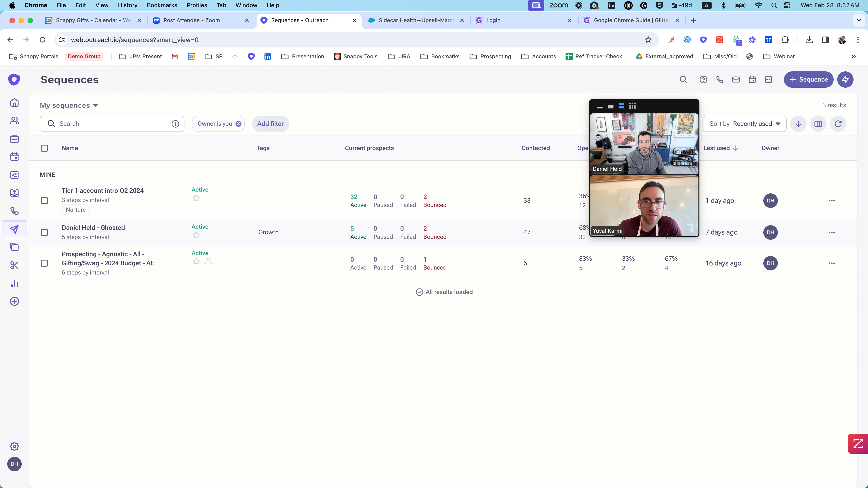Open the help question mark icon
Screen dimensions: 868x488
[703, 80]
